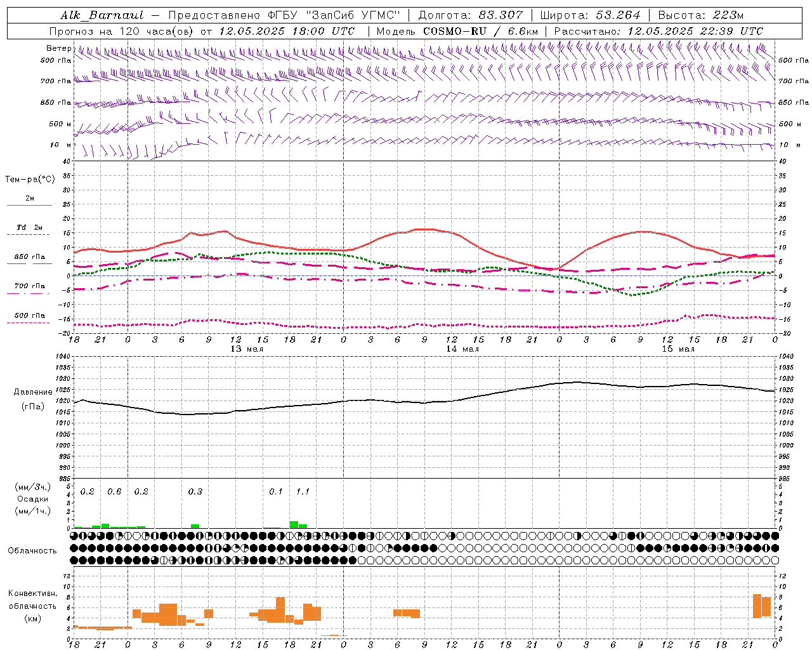Click the 'Модель COSMO-RU / 6.6км' label
The image size is (812, 650).
pos(457,31)
